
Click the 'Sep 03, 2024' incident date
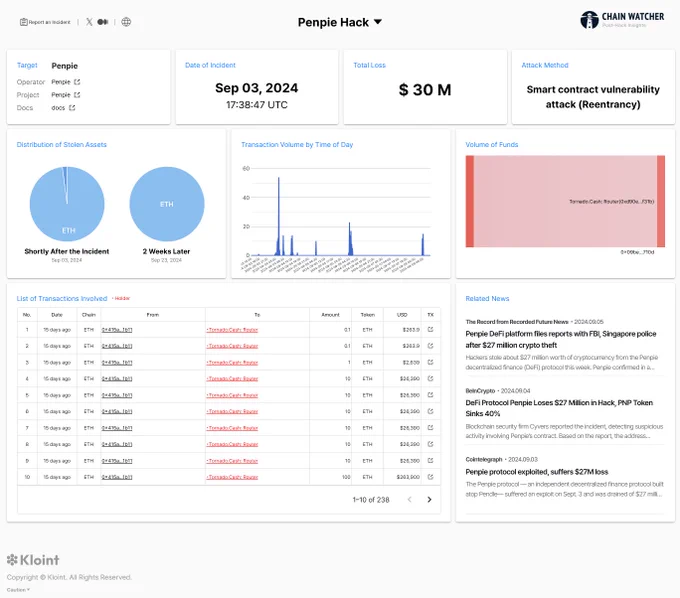[x=257, y=88]
